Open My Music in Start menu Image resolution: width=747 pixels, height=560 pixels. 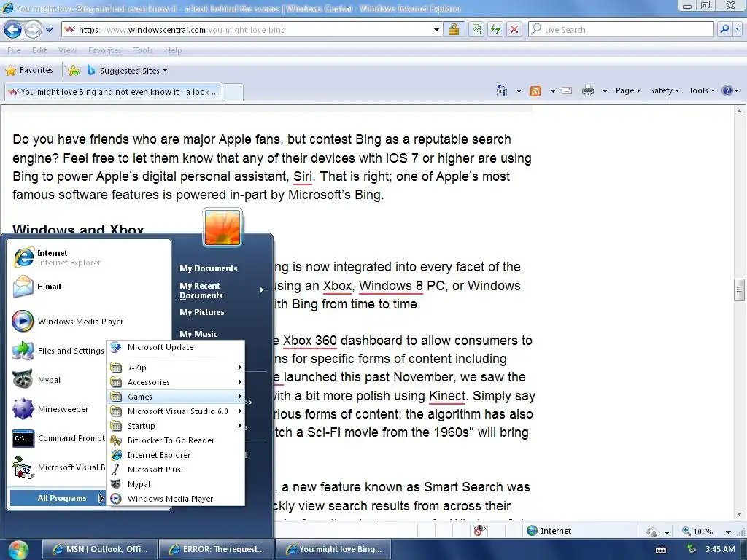(198, 334)
